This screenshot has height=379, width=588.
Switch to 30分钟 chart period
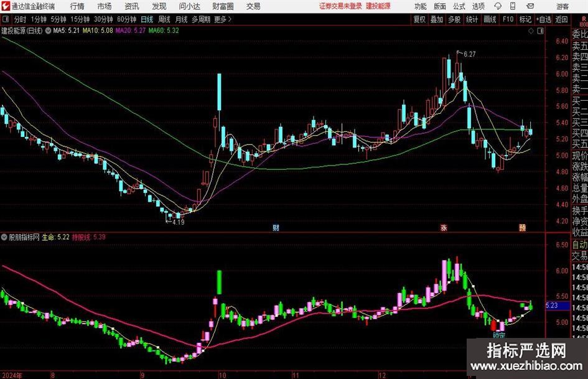103,19
